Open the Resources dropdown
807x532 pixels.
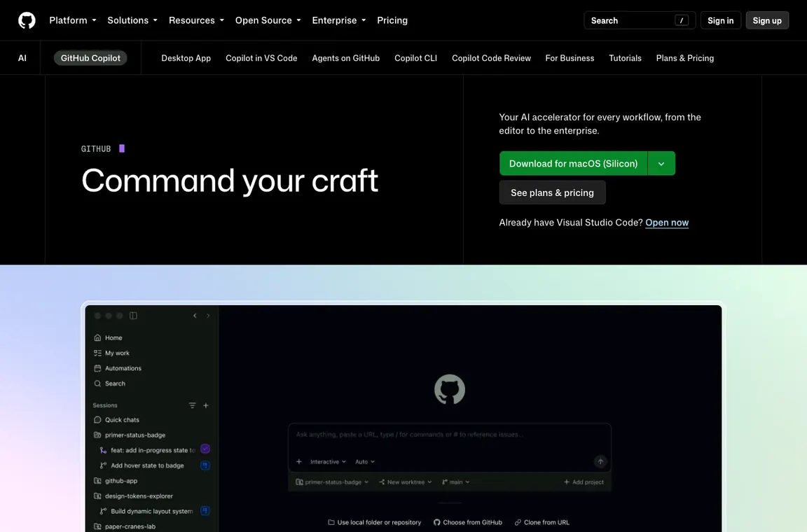[196, 20]
